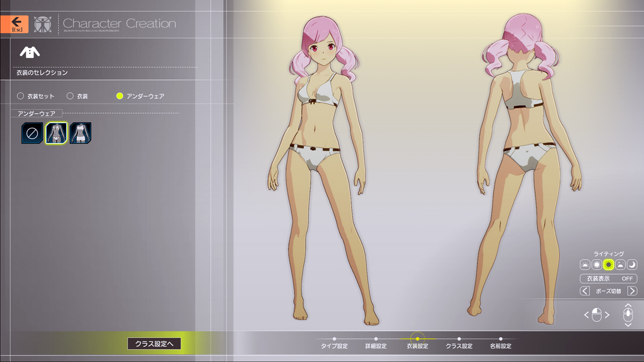Select the no-underwear slashed circle icon
This screenshot has height=362, width=644.
pos(32,133)
